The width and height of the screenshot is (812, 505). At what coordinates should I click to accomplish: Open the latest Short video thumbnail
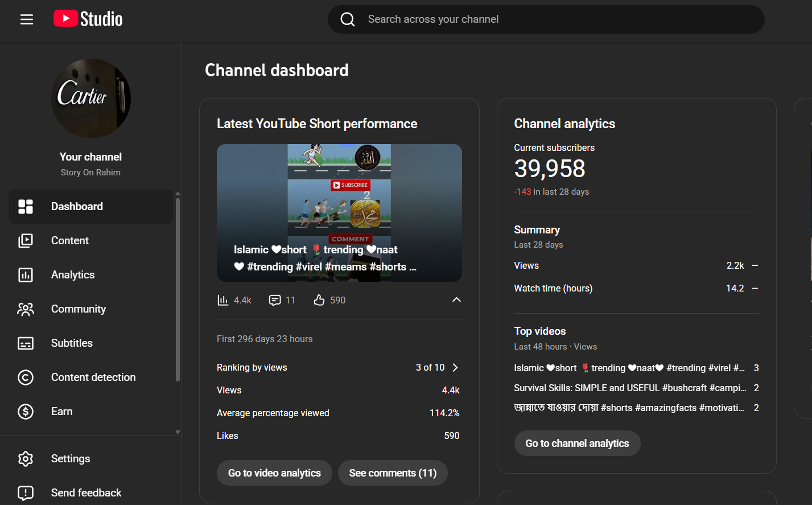pyautogui.click(x=339, y=213)
